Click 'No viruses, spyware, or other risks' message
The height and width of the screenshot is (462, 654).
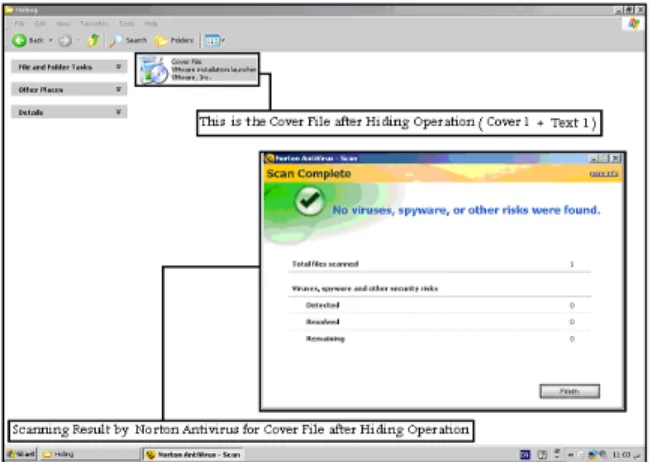click(x=466, y=210)
